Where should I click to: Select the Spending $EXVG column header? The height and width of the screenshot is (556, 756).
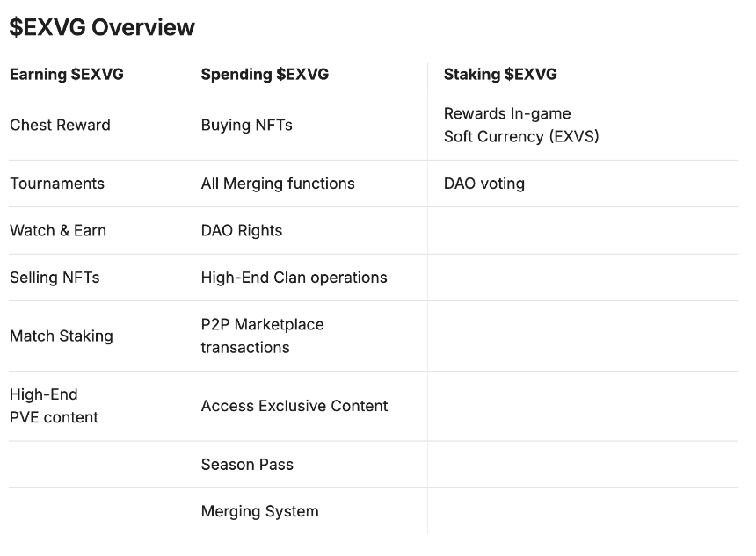pyautogui.click(x=265, y=74)
